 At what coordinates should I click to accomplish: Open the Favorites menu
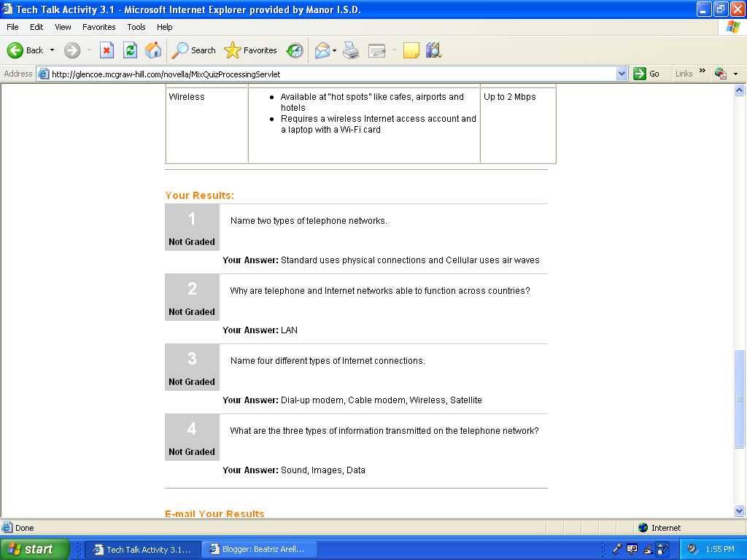[98, 27]
